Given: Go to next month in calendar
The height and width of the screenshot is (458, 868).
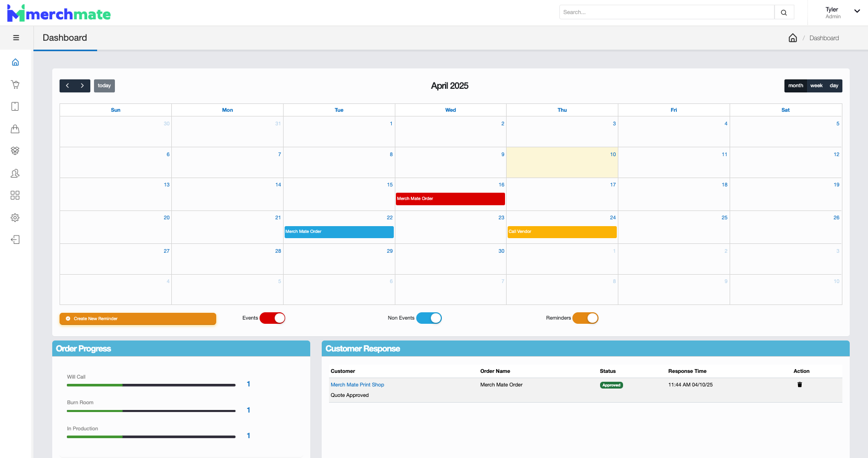Looking at the screenshot, I should 82,86.
